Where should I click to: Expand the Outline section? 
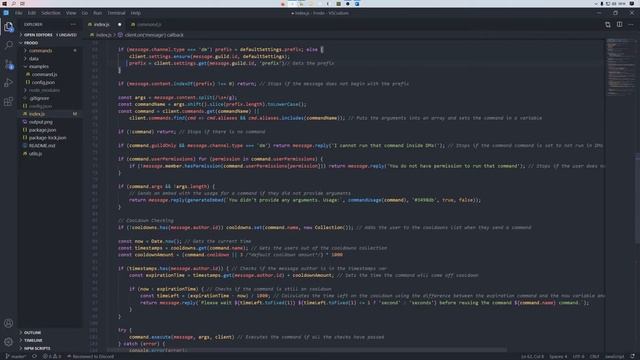pos(50,333)
